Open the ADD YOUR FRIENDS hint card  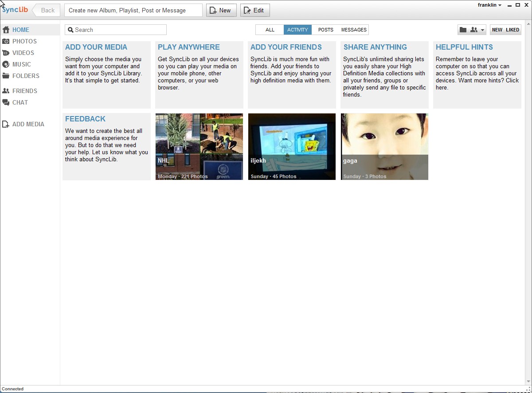pos(292,75)
